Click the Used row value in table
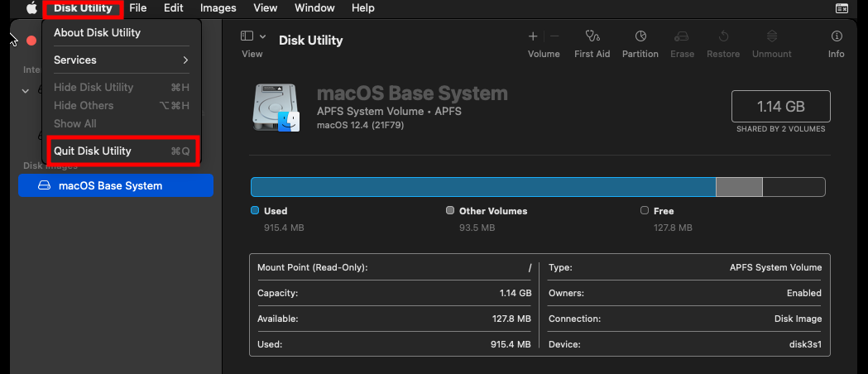 pos(511,344)
